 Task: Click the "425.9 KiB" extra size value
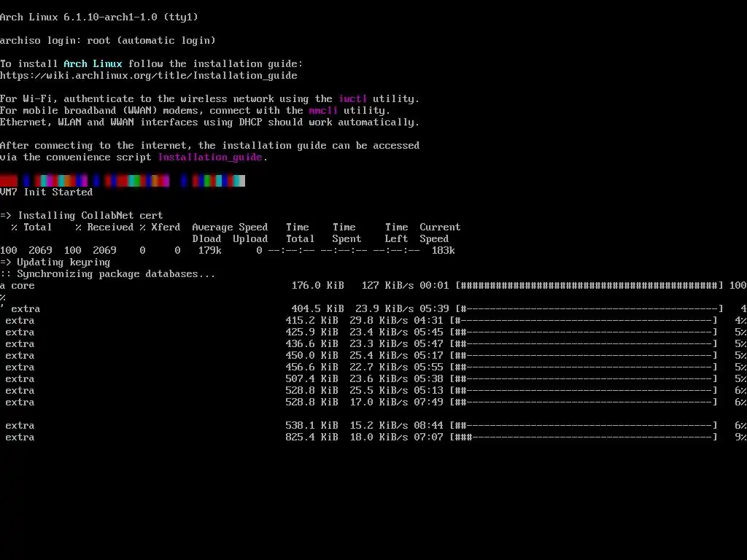tap(312, 332)
